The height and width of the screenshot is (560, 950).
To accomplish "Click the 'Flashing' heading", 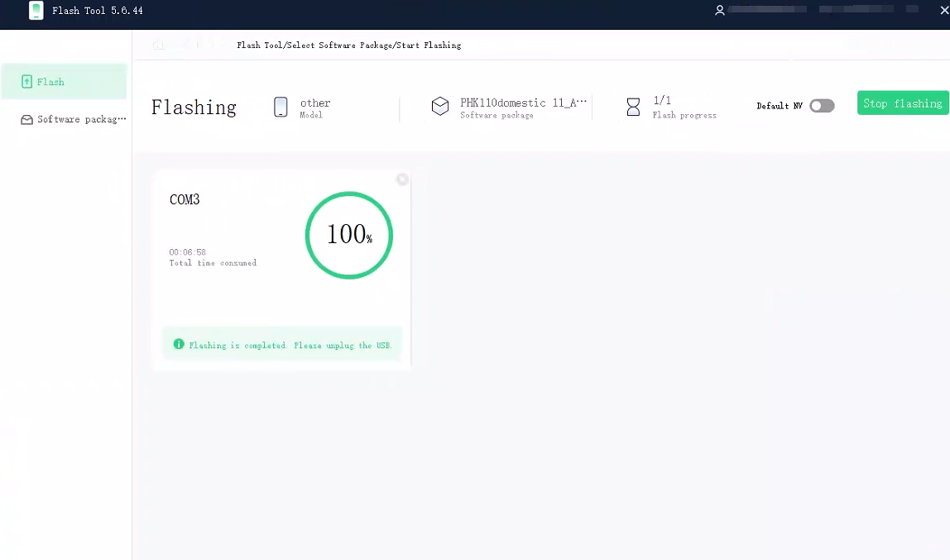I will [x=194, y=108].
